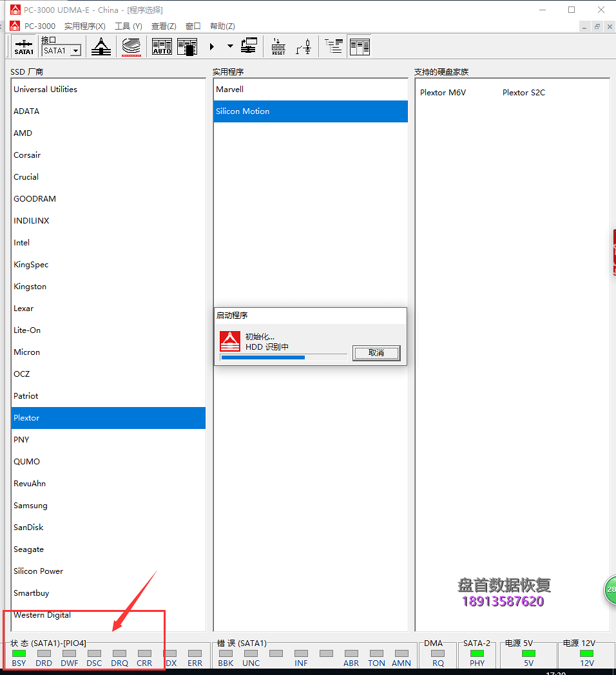616x675 pixels.
Task: Open the small arrow dropdown beside play
Action: (x=230, y=46)
